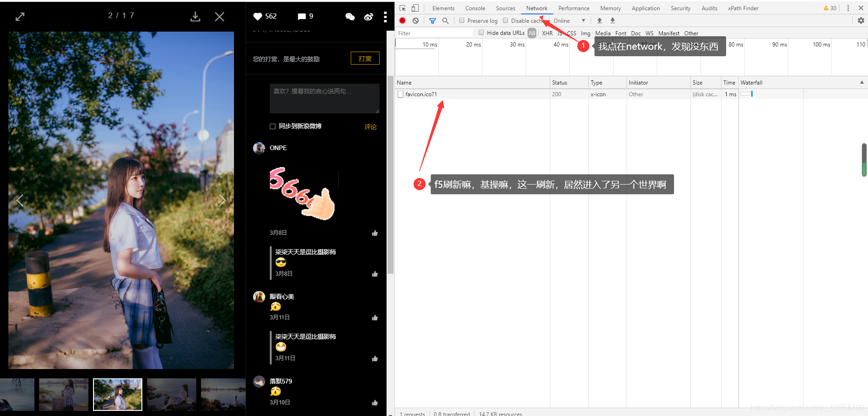Download the current photo
Viewport: 868px width, 416px height.
pos(195,17)
